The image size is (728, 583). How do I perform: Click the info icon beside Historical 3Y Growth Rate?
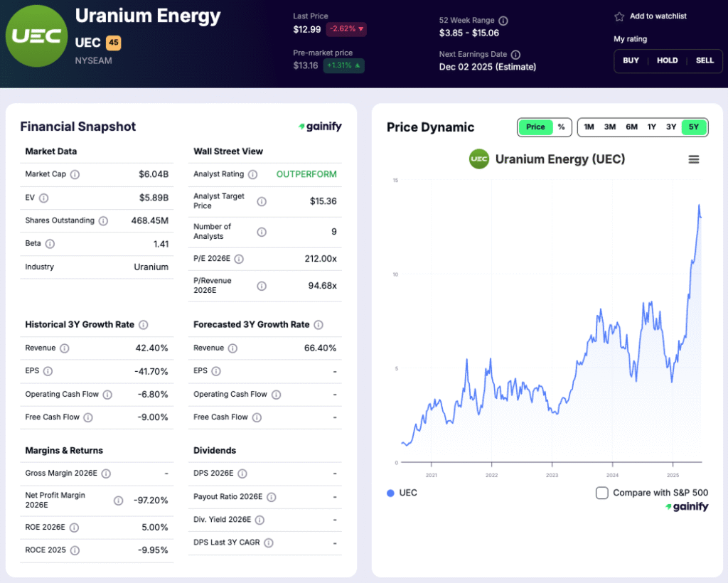143,325
